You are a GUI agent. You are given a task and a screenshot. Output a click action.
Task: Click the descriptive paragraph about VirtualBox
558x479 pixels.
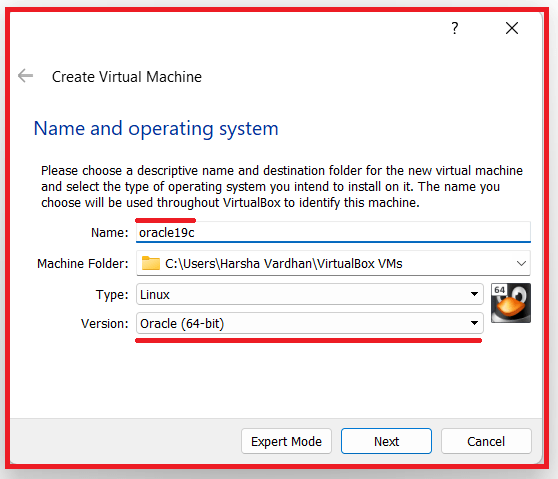[x=281, y=186]
